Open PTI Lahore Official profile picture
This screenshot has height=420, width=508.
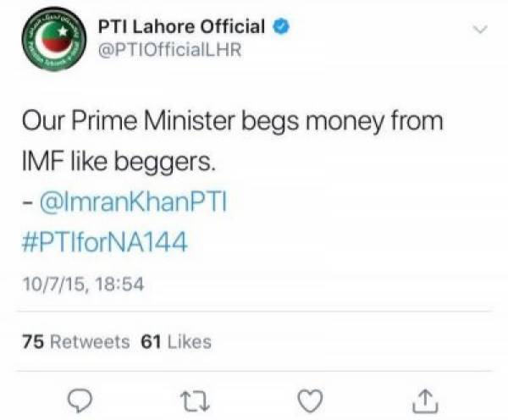[x=54, y=39]
